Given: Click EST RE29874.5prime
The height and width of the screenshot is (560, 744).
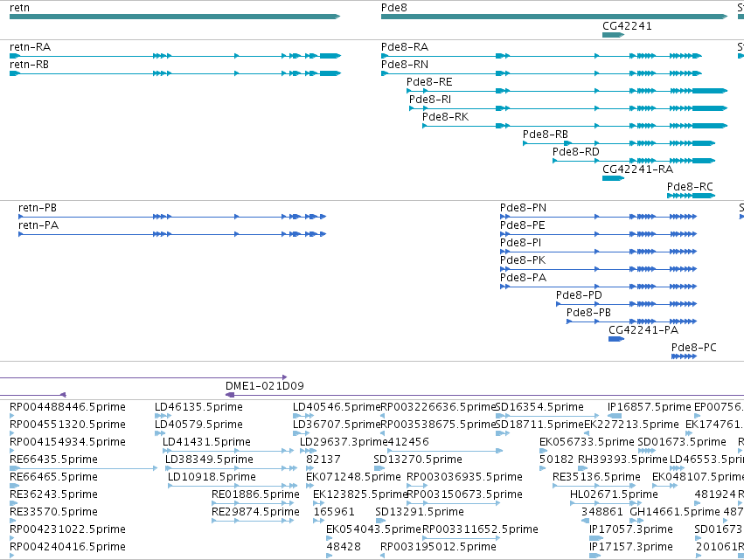Looking at the screenshot, I should point(256,512).
